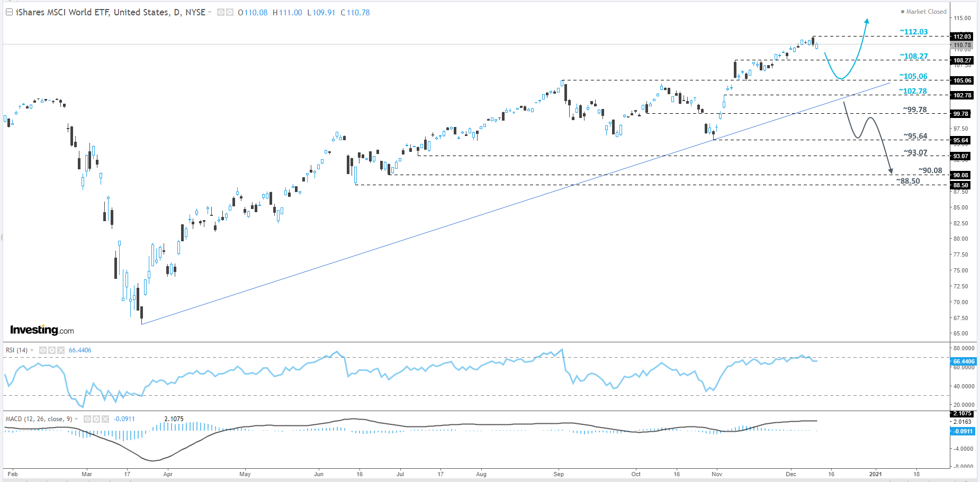Open the chart settings gear icon

click(231, 12)
